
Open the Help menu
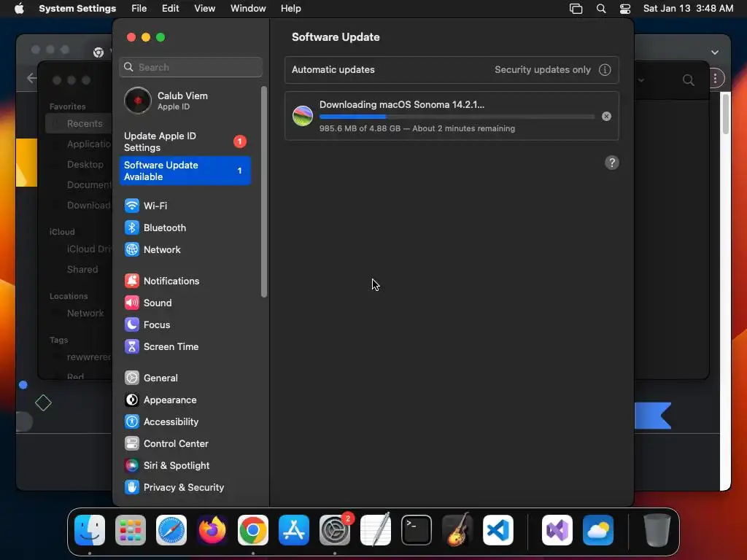point(290,9)
